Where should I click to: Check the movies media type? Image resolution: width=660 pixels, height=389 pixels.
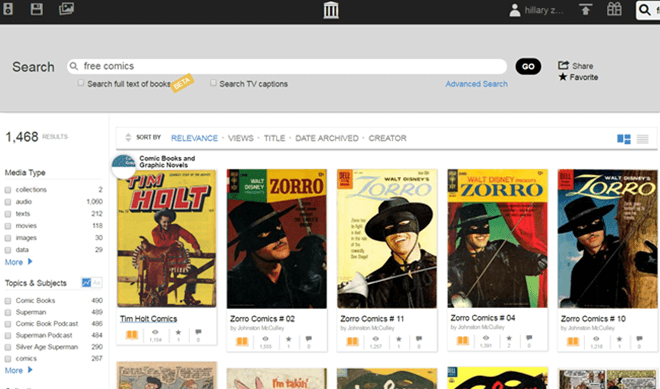click(8, 226)
